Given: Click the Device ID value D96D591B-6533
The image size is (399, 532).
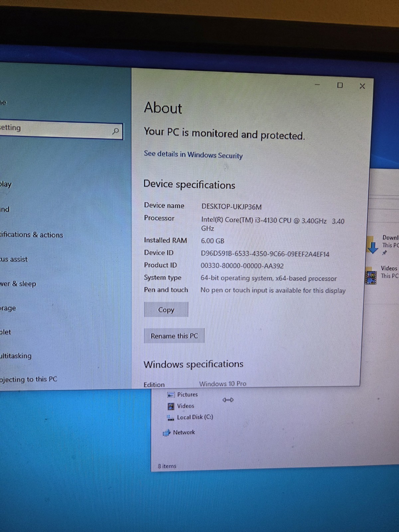Looking at the screenshot, I should tap(265, 254).
